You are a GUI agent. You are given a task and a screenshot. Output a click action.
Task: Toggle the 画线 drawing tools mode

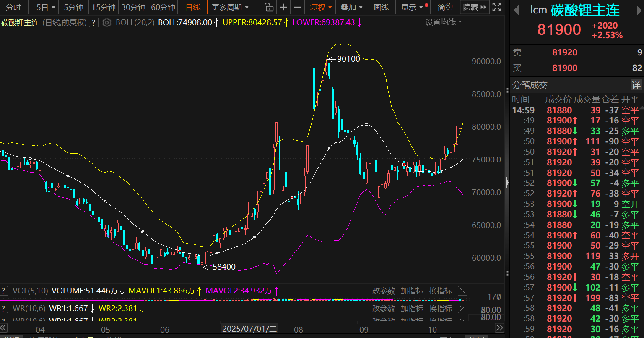(381, 7)
